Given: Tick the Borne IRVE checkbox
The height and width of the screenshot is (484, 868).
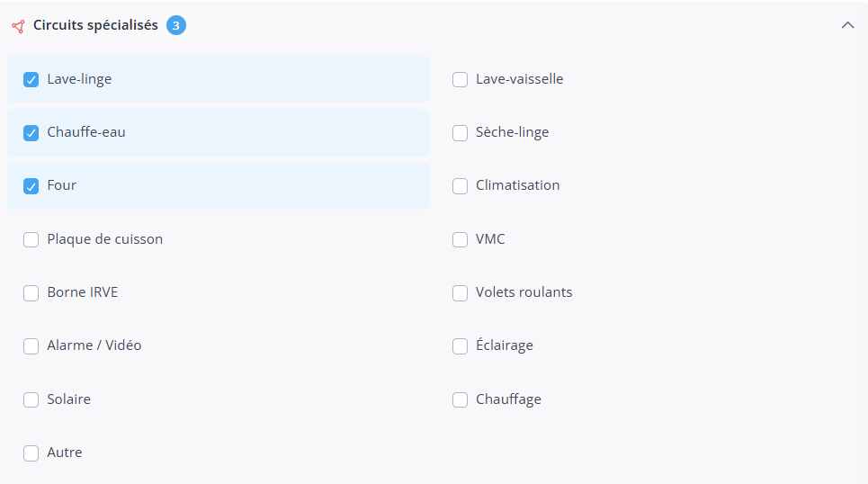Looking at the screenshot, I should (x=31, y=293).
